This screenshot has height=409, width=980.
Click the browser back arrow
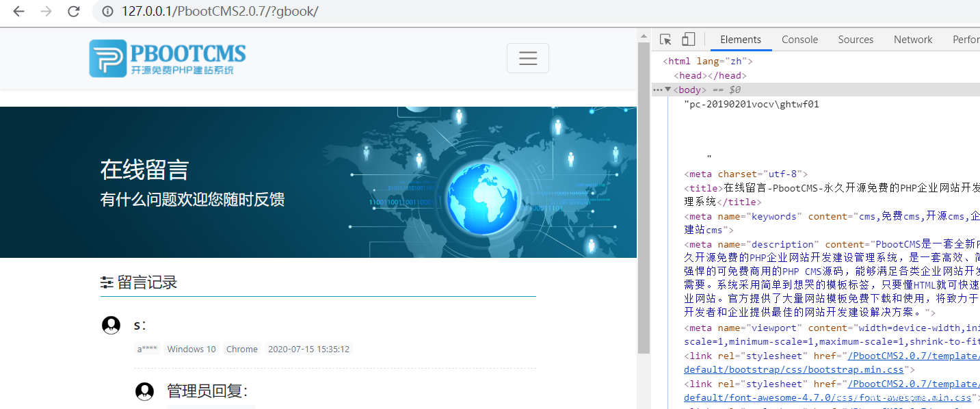(19, 12)
